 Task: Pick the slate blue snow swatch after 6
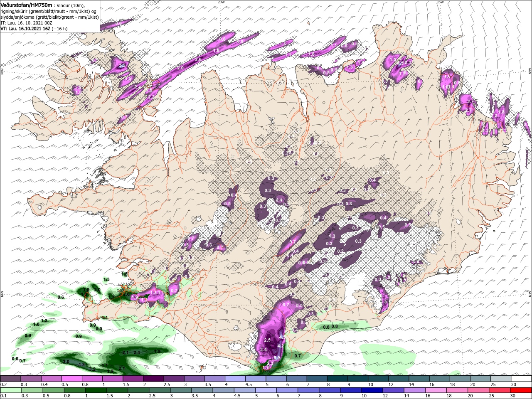pyautogui.click(x=296, y=379)
